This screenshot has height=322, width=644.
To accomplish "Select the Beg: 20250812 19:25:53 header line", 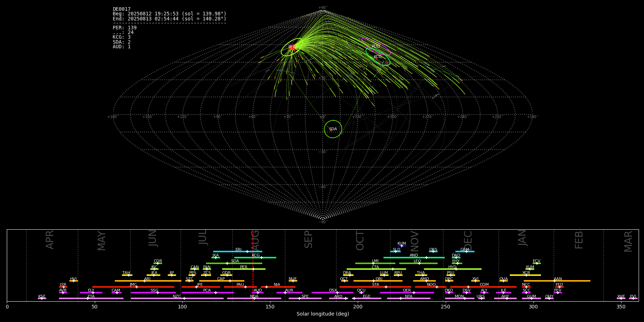I will [170, 14].
